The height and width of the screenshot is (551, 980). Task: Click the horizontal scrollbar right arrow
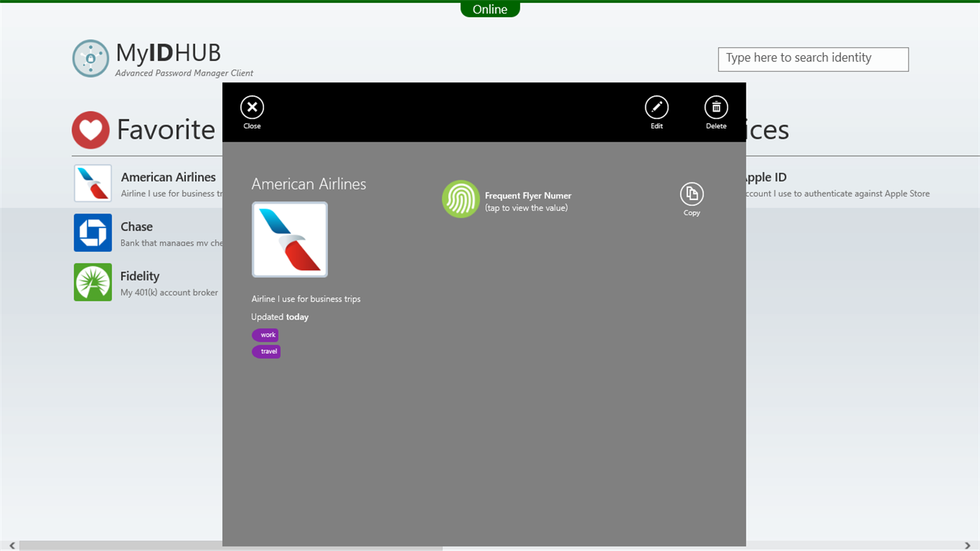tap(968, 546)
